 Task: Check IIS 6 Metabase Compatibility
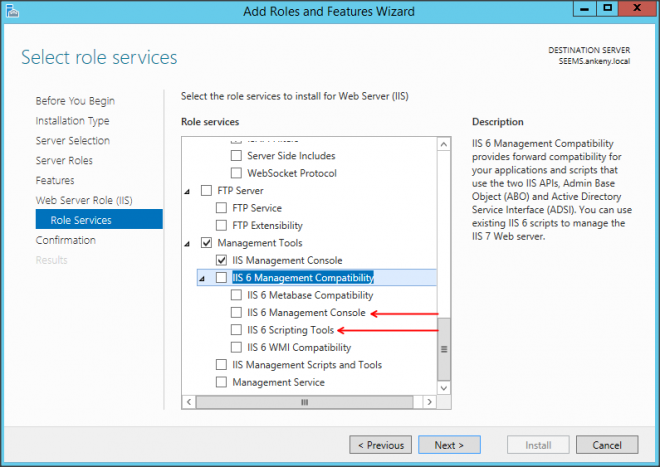[237, 295]
